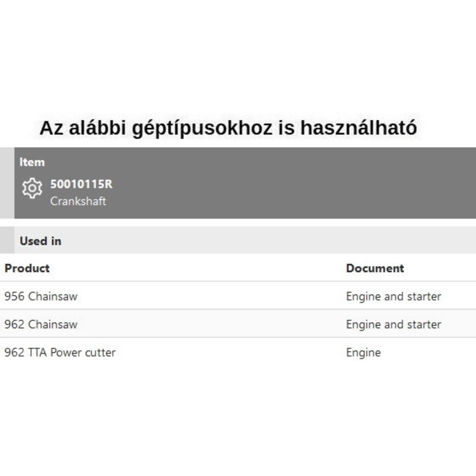Click blank middle space in 956 Chainsaw row
Image resolution: width=476 pixels, height=476 pixels.
point(208,296)
